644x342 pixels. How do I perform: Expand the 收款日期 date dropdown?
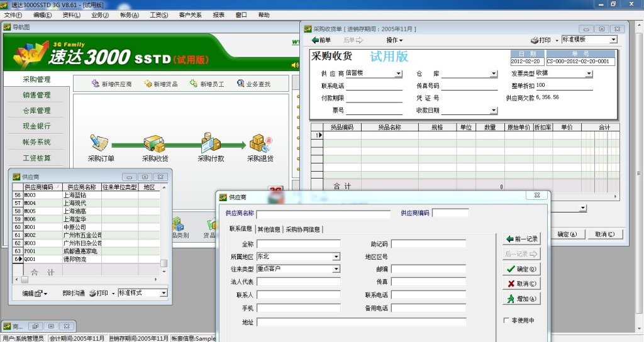(494, 111)
